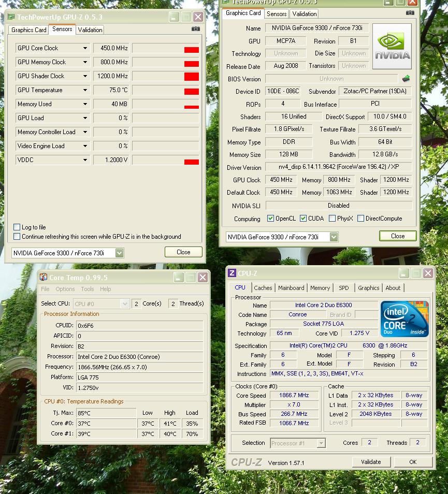Image resolution: width=448 pixels, height=494 pixels.
Task: Click the OK button in CPU-Z
Action: tap(413, 462)
